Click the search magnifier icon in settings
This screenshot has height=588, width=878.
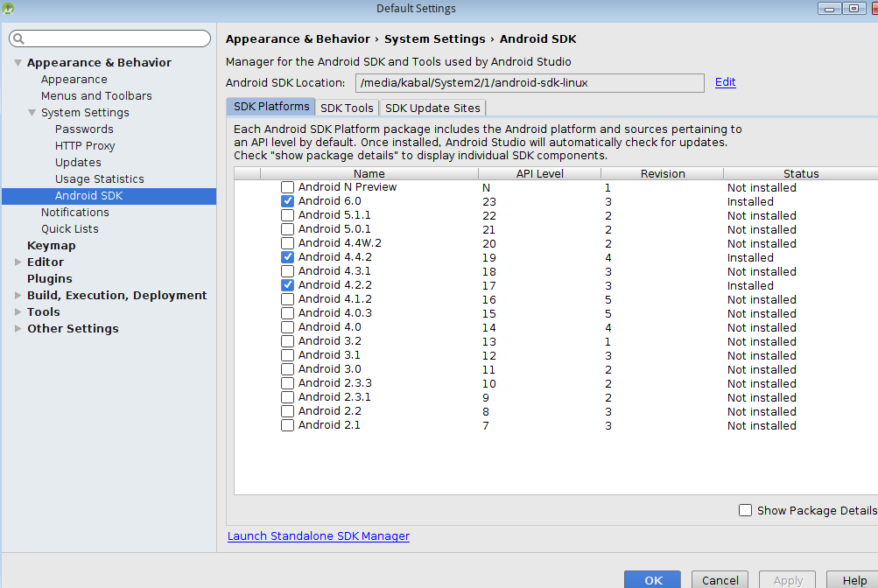coord(18,39)
